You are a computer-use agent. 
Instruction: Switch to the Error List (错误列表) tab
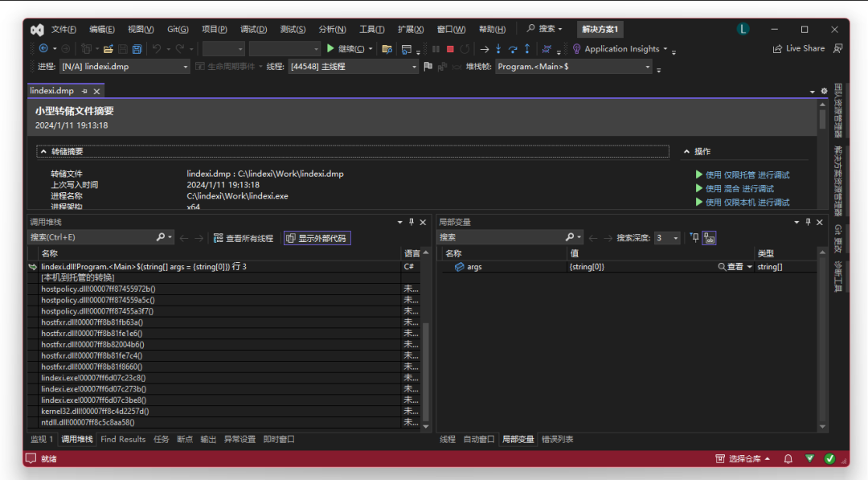click(558, 439)
